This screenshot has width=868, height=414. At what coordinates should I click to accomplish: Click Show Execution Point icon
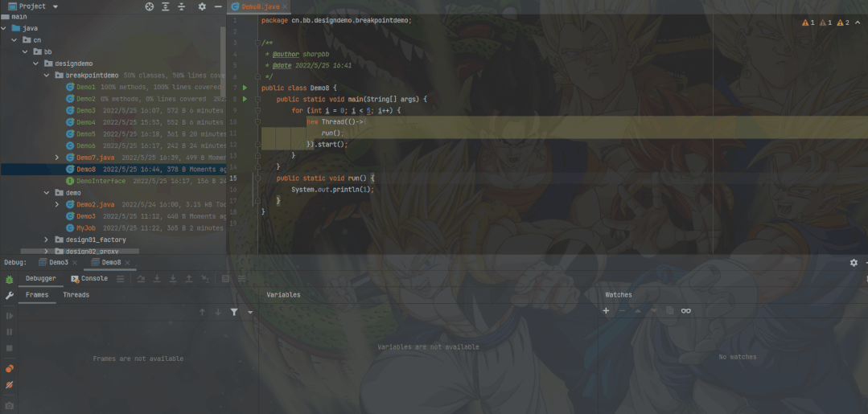(120, 278)
